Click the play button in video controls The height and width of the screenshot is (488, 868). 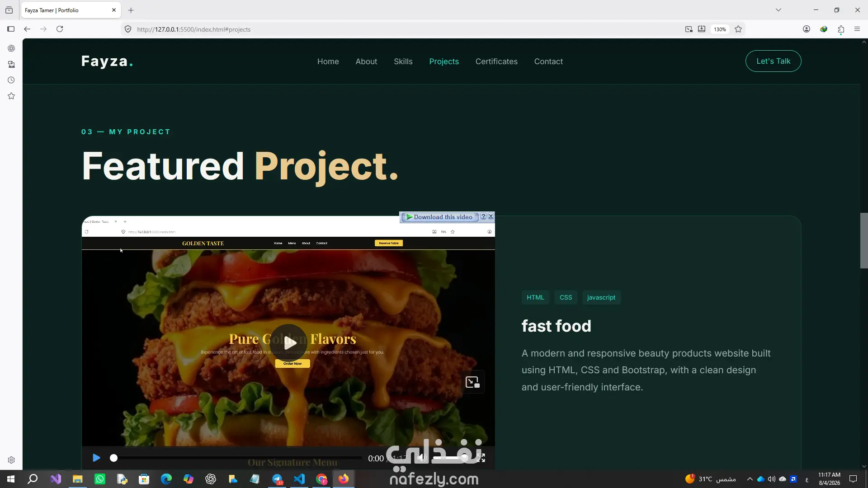coord(96,458)
